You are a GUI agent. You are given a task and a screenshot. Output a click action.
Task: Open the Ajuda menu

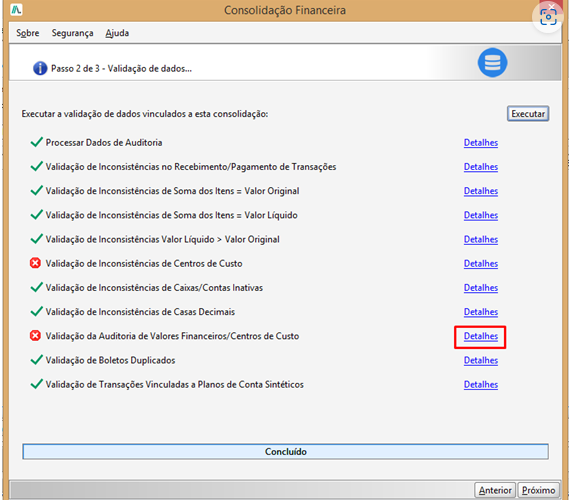[117, 33]
